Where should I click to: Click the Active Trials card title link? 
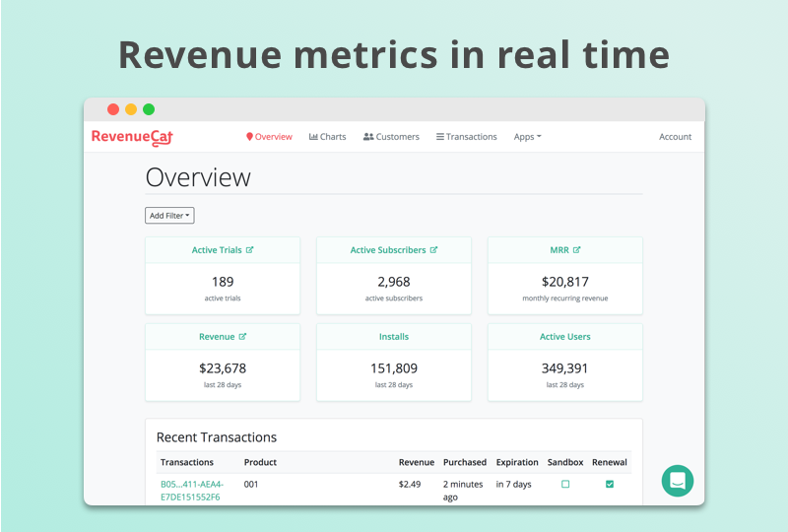[x=217, y=250]
